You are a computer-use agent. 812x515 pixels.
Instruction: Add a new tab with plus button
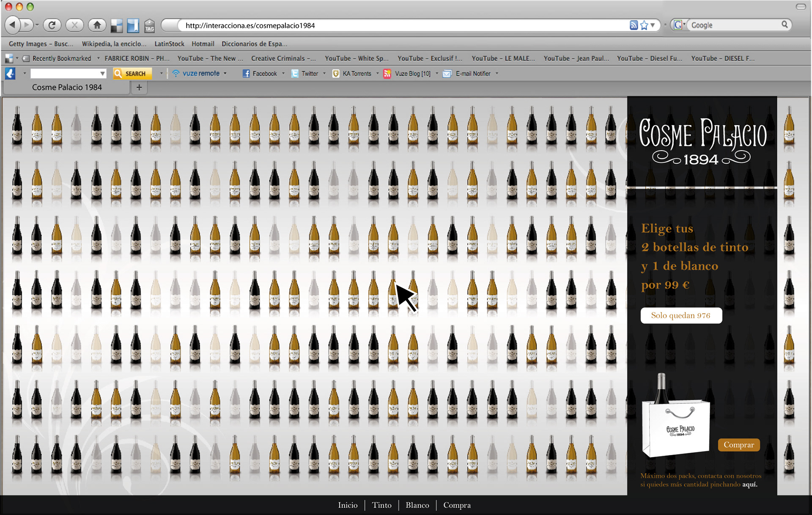pos(139,87)
